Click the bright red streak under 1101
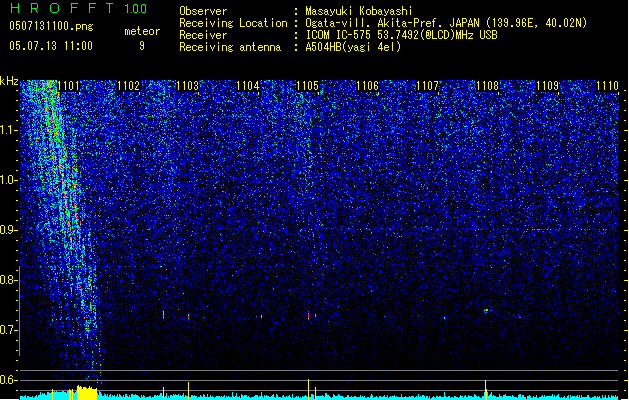629x400 pixels. [x=54, y=116]
